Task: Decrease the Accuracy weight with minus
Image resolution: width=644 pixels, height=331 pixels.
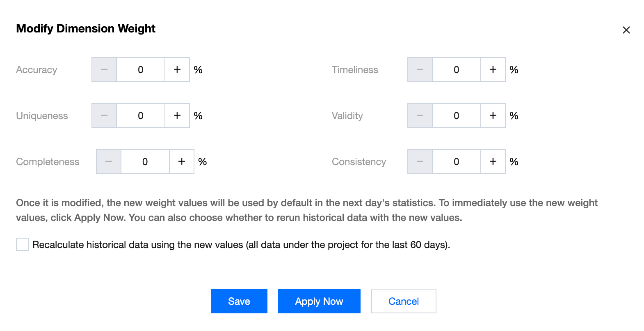Action: click(104, 70)
